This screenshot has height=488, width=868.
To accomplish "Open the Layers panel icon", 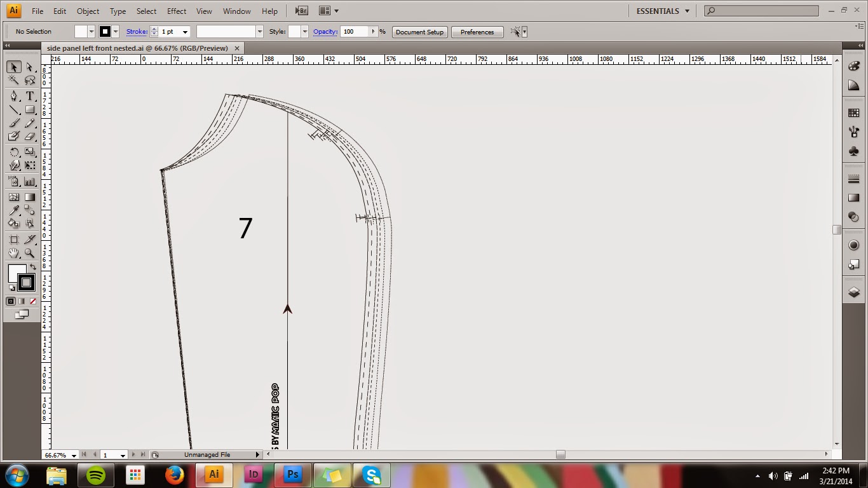I will [x=853, y=292].
